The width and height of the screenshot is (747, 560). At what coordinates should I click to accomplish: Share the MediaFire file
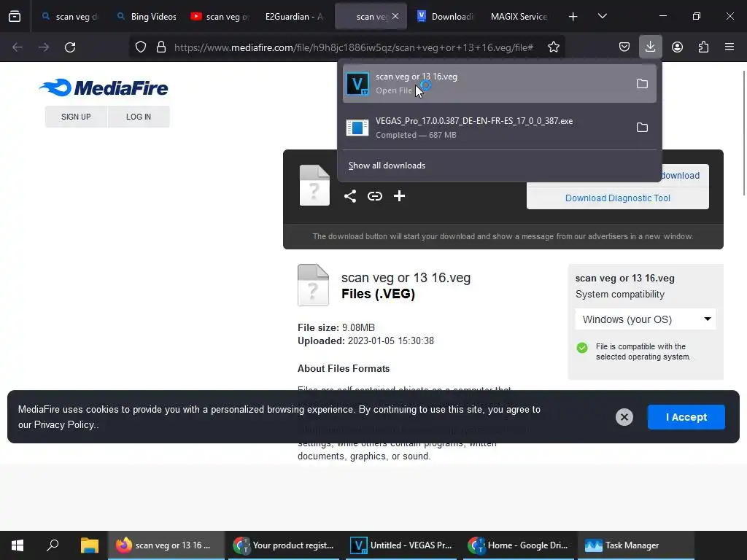coord(350,196)
